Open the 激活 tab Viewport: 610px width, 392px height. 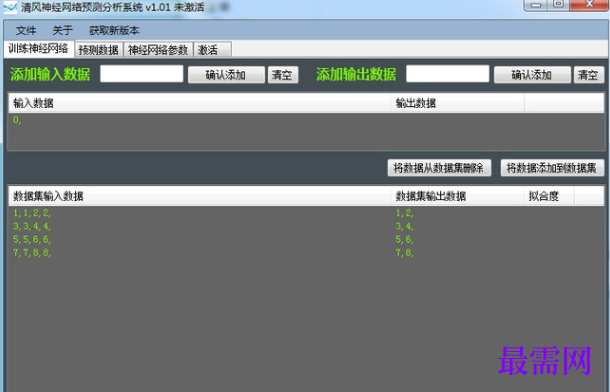tap(212, 50)
